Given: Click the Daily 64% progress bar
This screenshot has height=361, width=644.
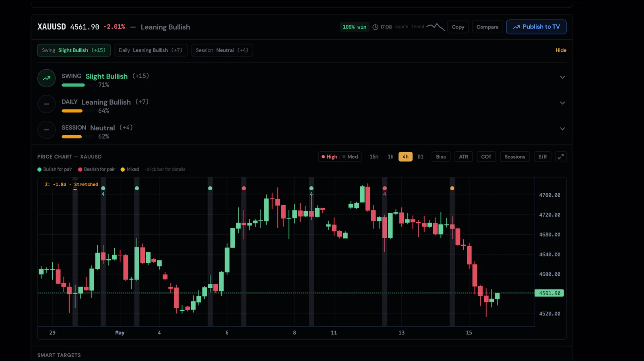Looking at the screenshot, I should click(x=78, y=111).
